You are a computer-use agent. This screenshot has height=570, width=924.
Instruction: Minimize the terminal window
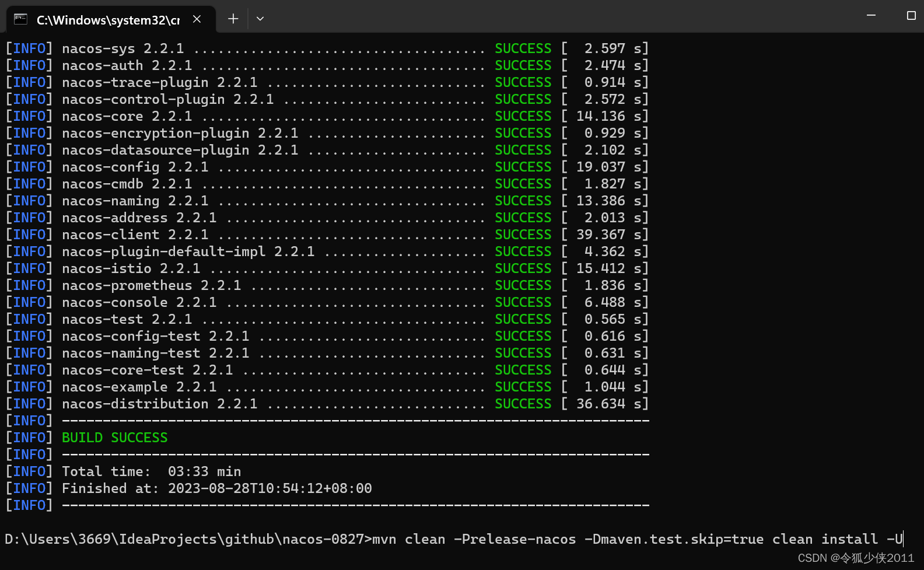871,16
